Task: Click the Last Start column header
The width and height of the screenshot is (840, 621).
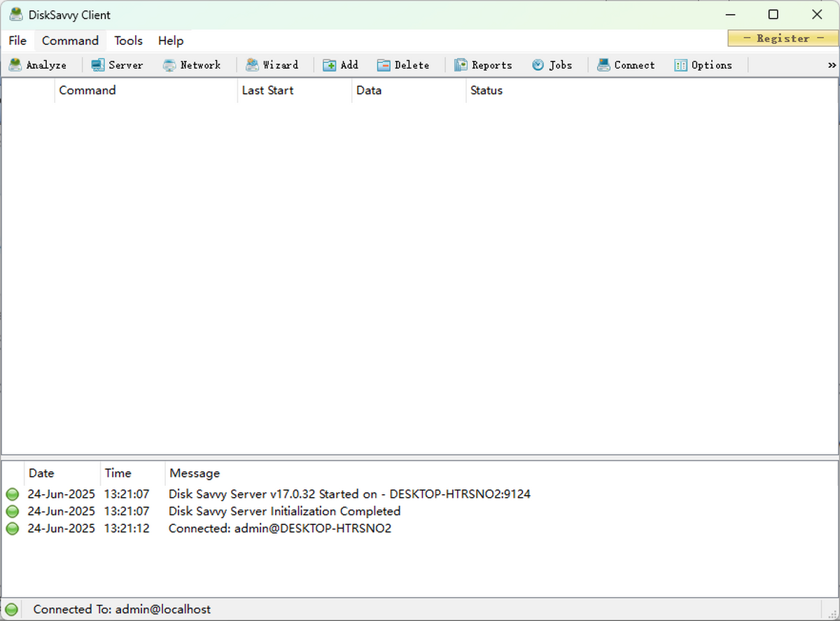Action: click(267, 90)
